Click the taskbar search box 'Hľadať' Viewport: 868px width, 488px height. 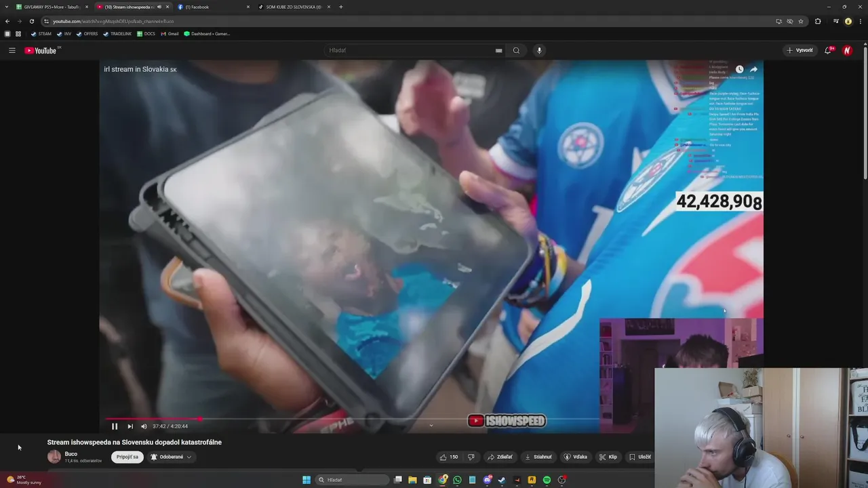[x=352, y=480]
